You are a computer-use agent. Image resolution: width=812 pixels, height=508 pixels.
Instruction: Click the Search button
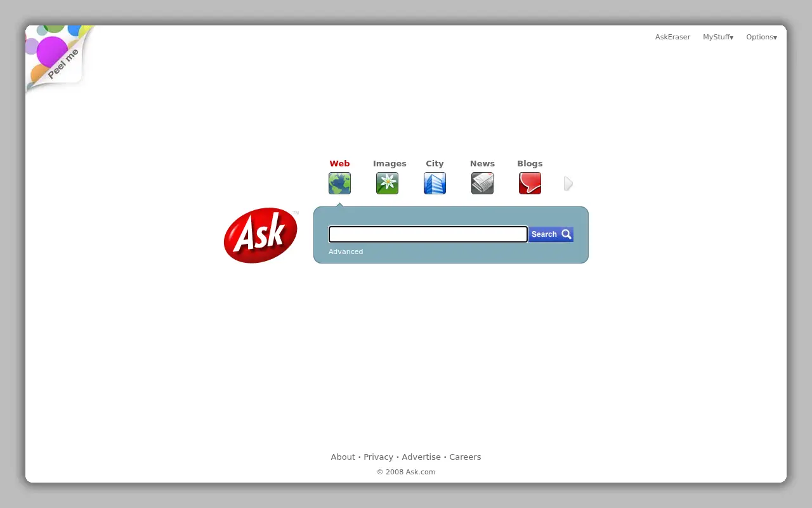[551, 234]
